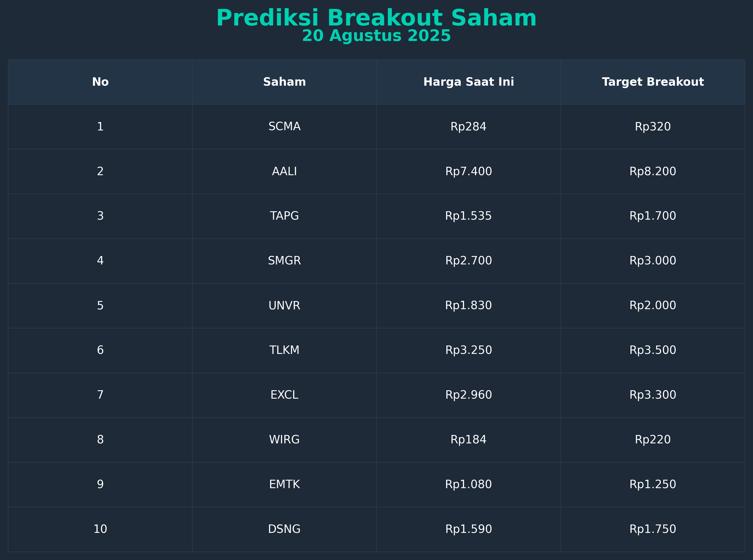This screenshot has width=753, height=560.
Task: Click the Target Breakout column header
Action: (653, 82)
